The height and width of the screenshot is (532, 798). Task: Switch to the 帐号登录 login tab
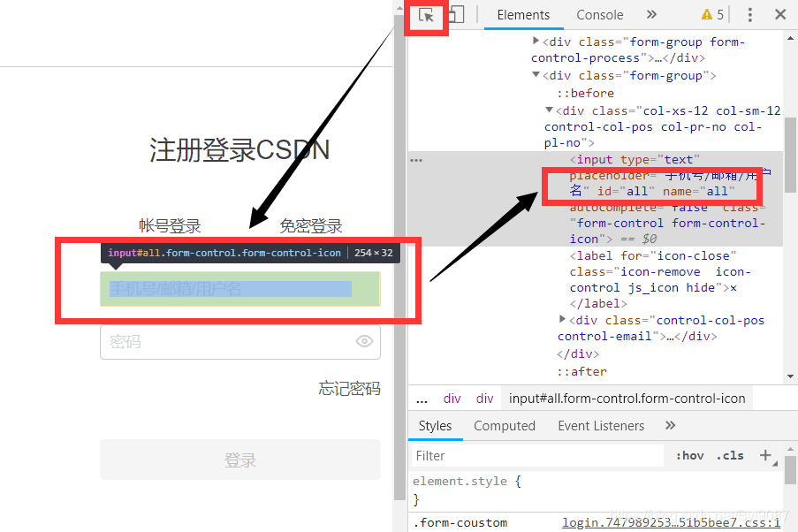170,225
